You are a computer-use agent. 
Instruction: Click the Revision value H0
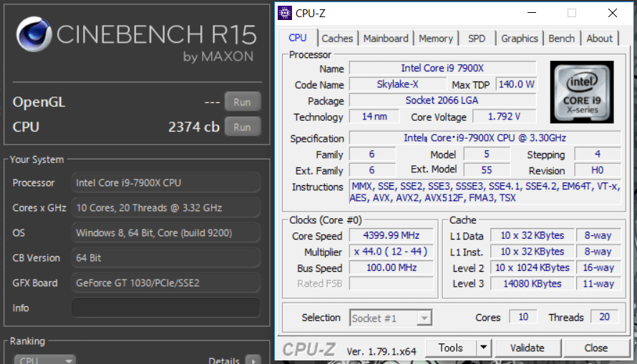point(597,170)
